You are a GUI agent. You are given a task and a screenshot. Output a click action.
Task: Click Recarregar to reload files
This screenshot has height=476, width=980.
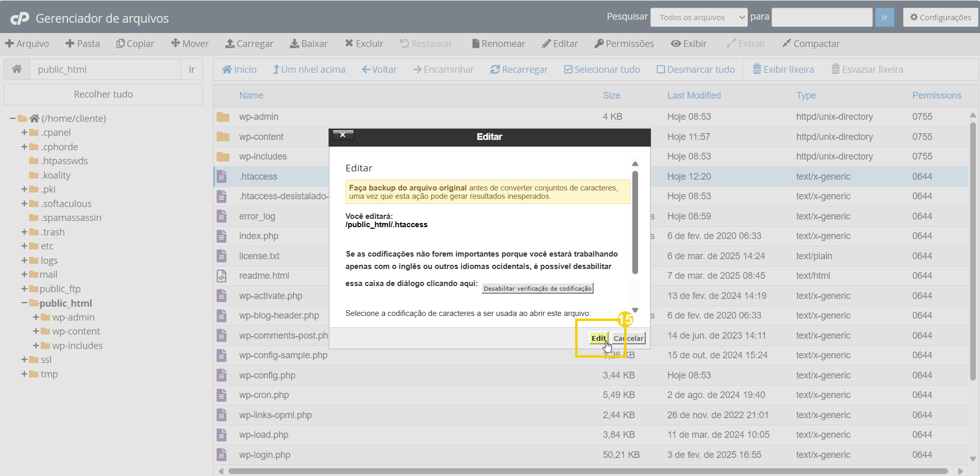click(519, 70)
